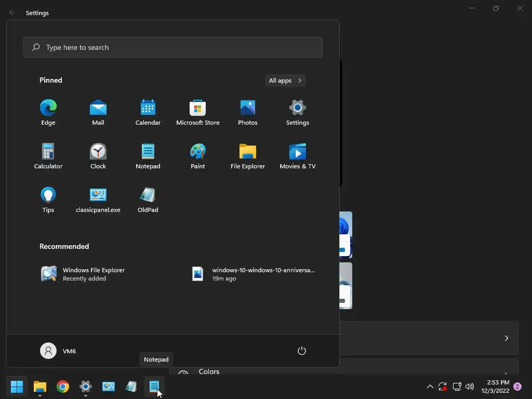Switch to Settings via the taskbar gear icon

pos(86,387)
